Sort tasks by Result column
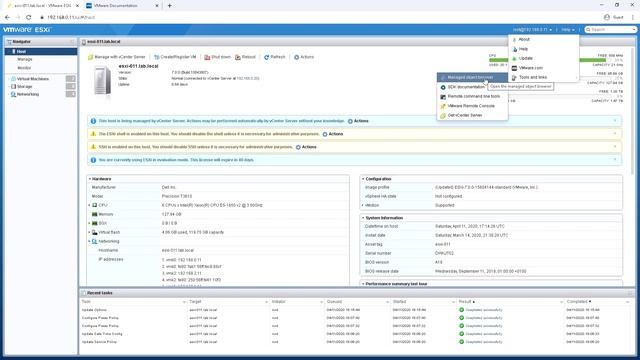 click(467, 302)
